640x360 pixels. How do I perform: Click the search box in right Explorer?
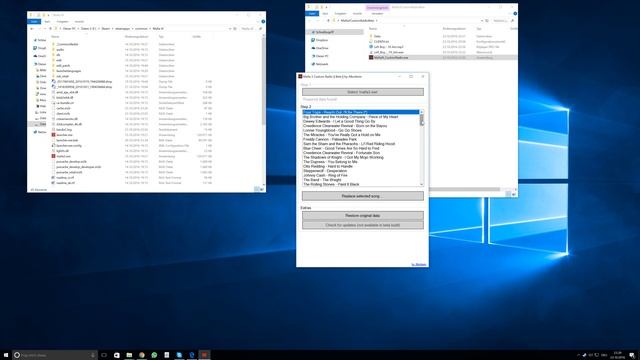[x=503, y=20]
